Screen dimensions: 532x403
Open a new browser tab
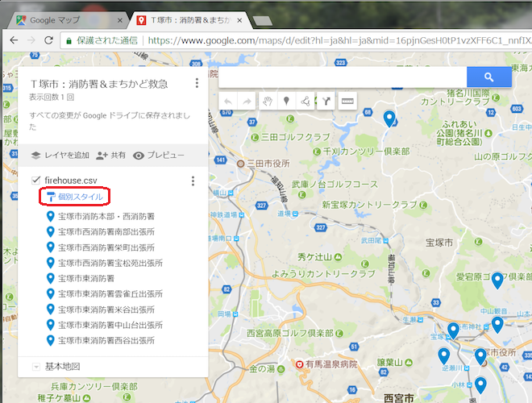262,21
